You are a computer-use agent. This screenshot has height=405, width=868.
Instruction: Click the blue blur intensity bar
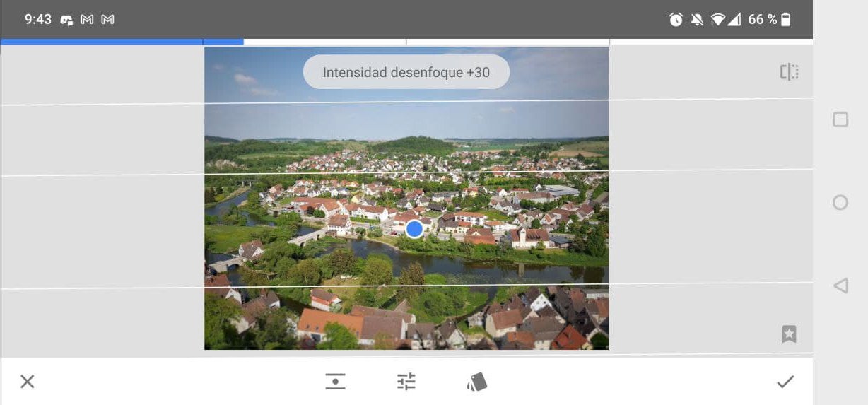coord(122,42)
